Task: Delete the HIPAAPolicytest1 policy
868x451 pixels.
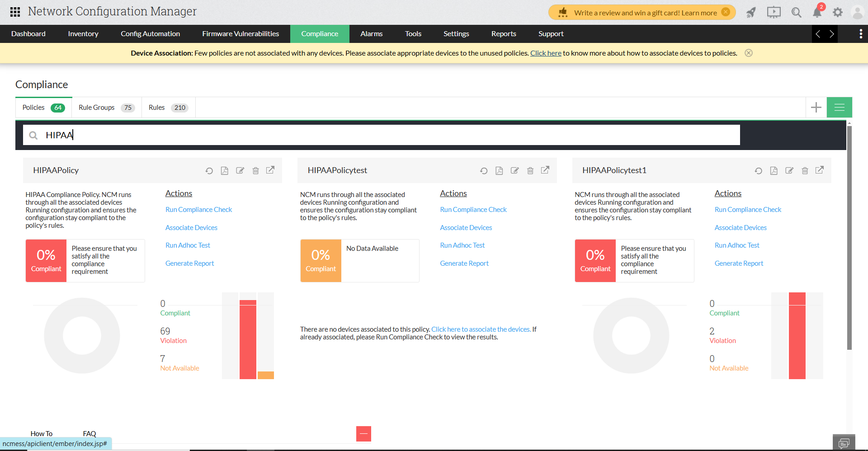Action: (x=805, y=170)
